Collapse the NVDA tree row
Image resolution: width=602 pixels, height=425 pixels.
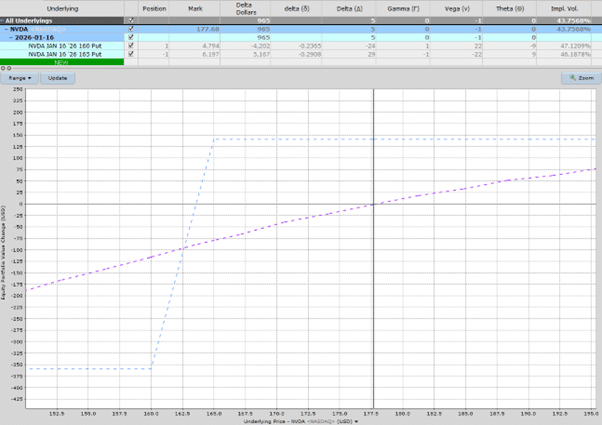pyautogui.click(x=8, y=29)
